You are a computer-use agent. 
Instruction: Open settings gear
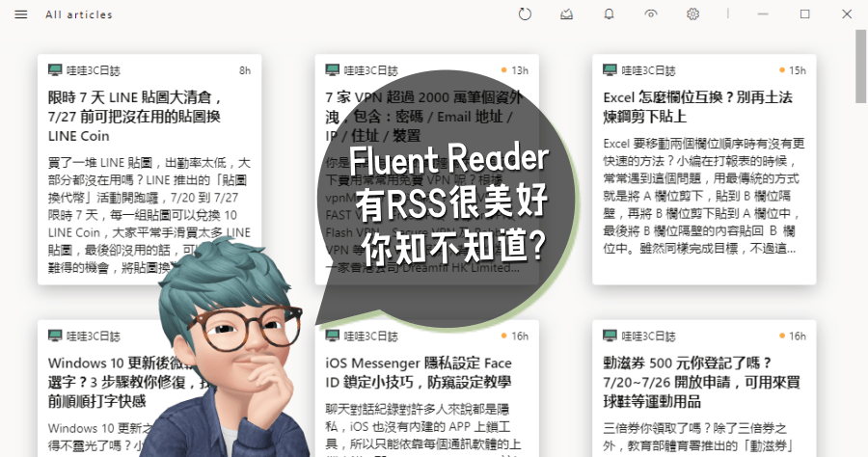[693, 14]
